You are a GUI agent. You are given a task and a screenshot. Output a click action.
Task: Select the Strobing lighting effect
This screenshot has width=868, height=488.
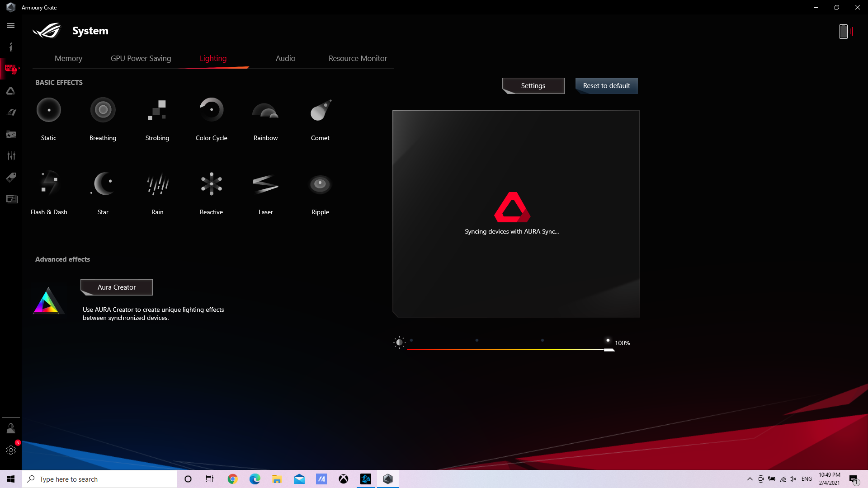point(157,110)
